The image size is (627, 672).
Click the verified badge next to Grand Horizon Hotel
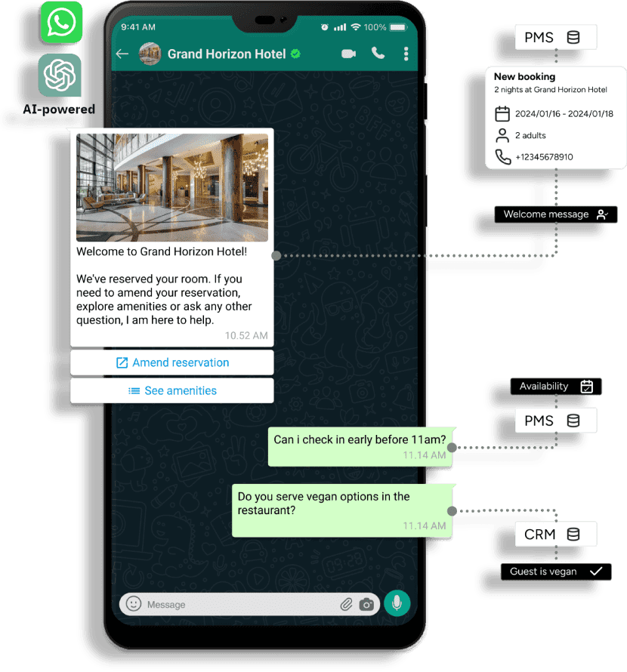(295, 54)
